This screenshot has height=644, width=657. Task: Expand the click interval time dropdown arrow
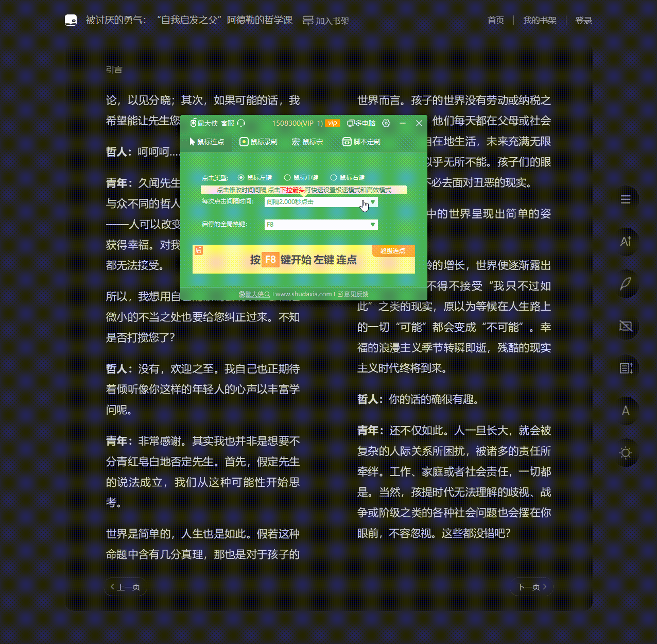coord(373,202)
